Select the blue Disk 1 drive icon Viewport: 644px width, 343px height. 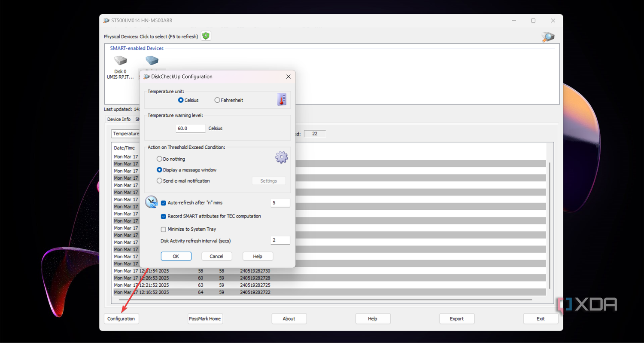152,60
